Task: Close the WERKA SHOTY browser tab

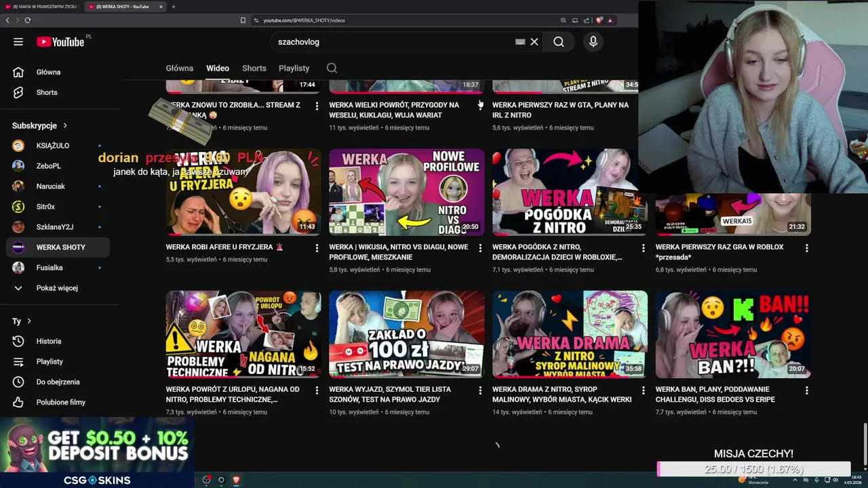Action: 161,7
